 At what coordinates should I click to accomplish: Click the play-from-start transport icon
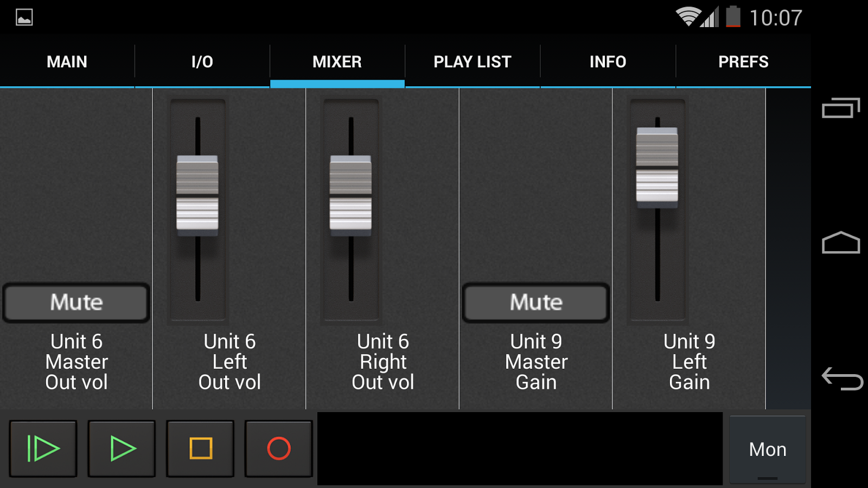click(x=43, y=448)
